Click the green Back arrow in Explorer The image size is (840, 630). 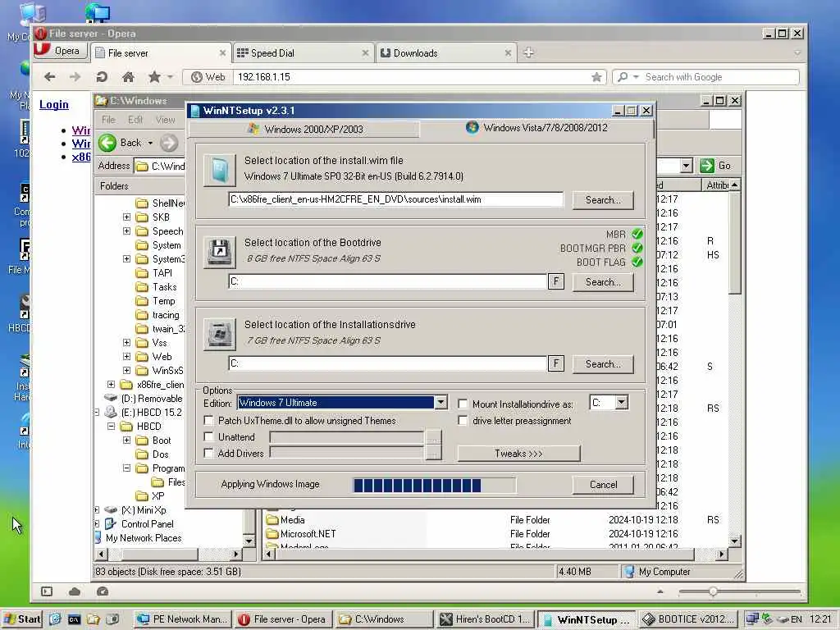pos(107,143)
